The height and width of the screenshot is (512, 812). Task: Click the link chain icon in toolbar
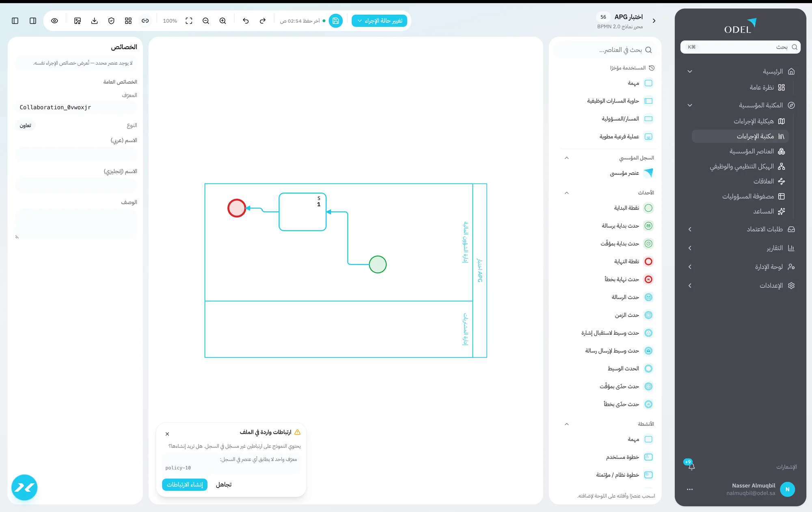coord(145,21)
